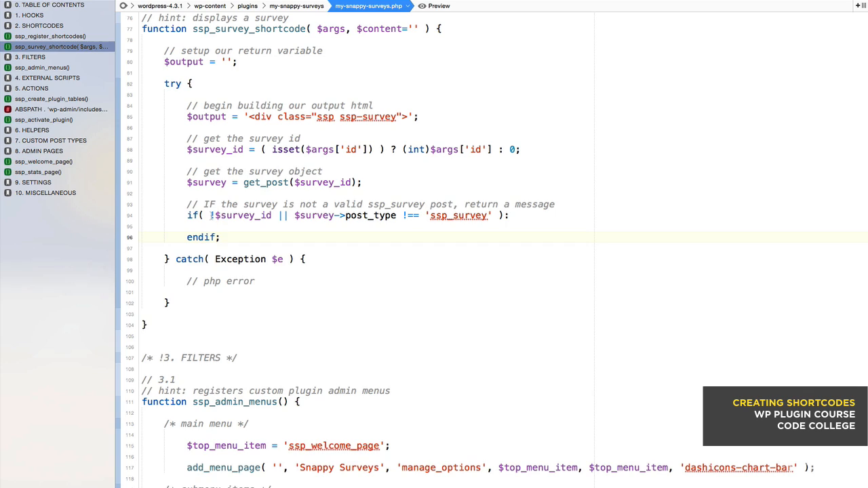
Task: Jump to 0. TABLE OF CONTENTS marker
Action: click(50, 5)
